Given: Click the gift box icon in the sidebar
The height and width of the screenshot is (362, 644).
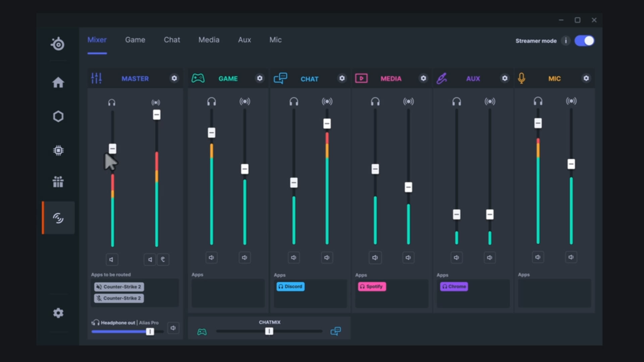Looking at the screenshot, I should pos(58,182).
